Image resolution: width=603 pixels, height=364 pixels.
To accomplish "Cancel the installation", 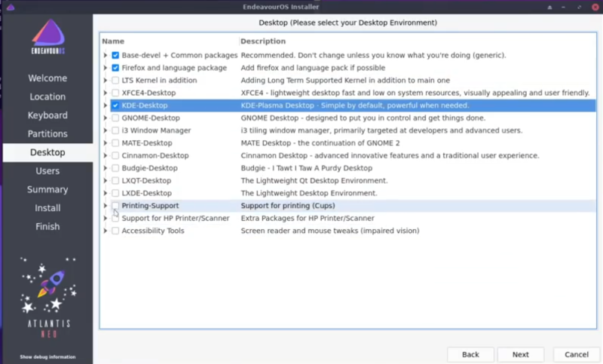I will [x=577, y=354].
